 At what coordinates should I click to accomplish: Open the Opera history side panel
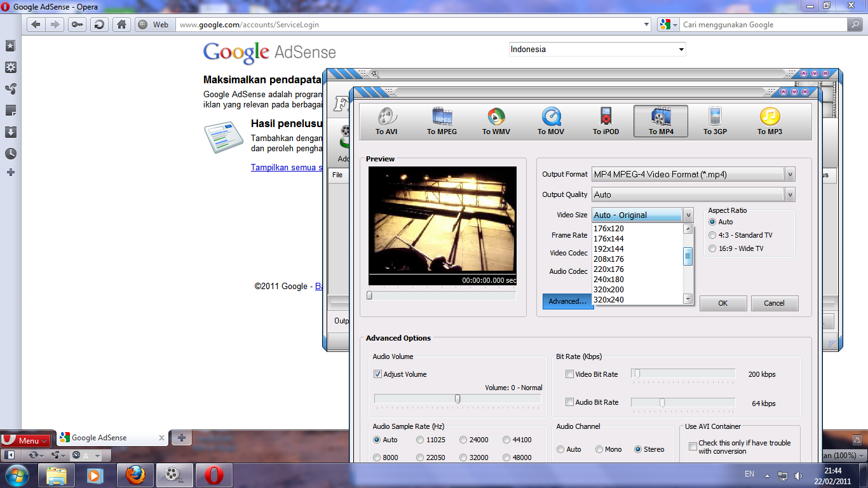click(10, 154)
